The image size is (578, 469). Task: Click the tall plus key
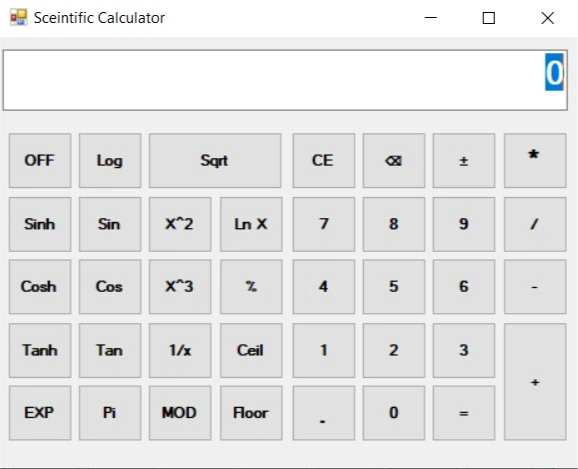(x=535, y=382)
